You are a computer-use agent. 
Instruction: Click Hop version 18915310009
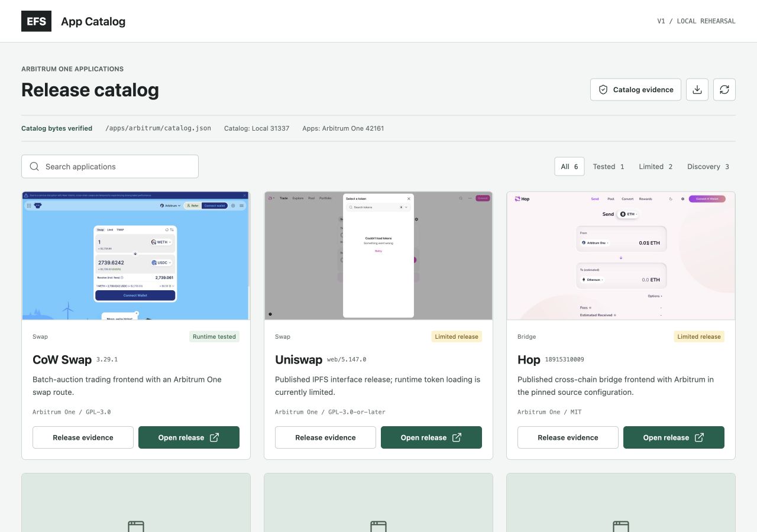point(564,359)
